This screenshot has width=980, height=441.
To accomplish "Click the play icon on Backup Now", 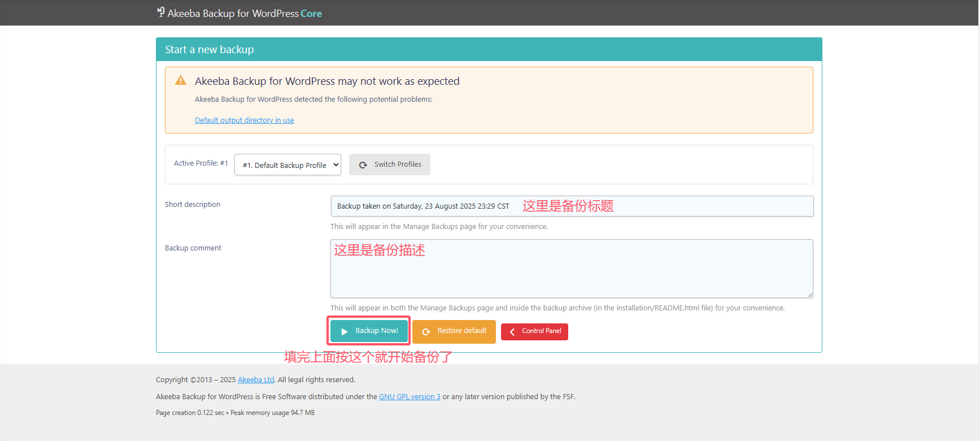I will (345, 331).
